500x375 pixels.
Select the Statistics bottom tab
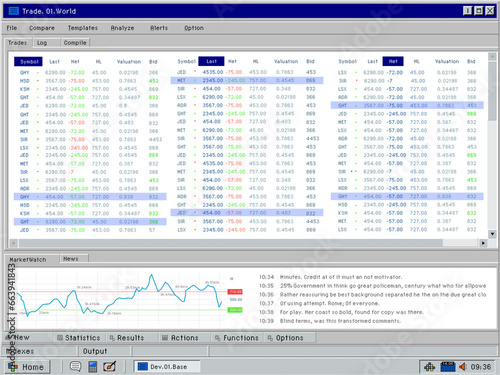coord(79,338)
